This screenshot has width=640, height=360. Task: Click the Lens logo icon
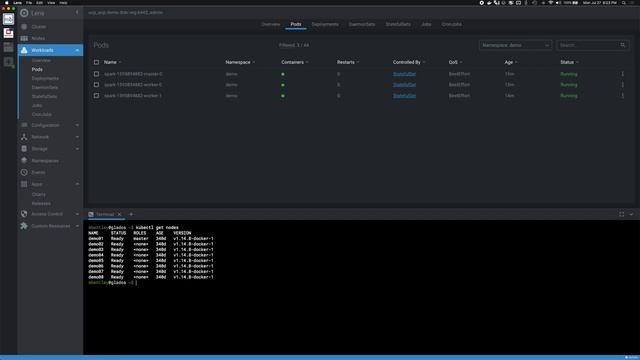(24, 13)
